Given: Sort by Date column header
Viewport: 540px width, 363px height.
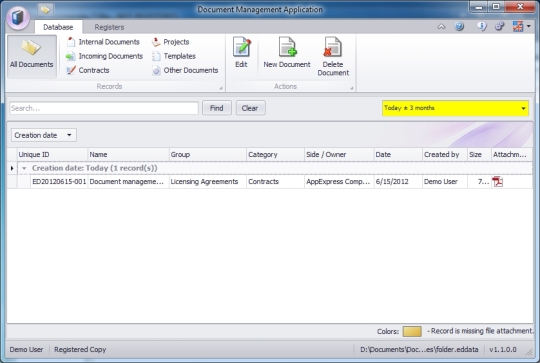Looking at the screenshot, I should [398, 155].
